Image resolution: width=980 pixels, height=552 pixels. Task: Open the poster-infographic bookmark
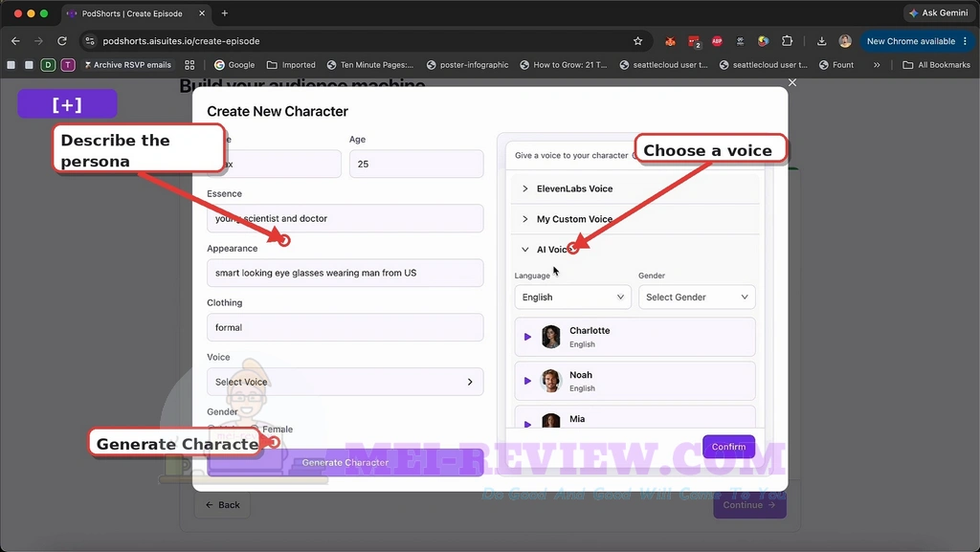pyautogui.click(x=467, y=65)
